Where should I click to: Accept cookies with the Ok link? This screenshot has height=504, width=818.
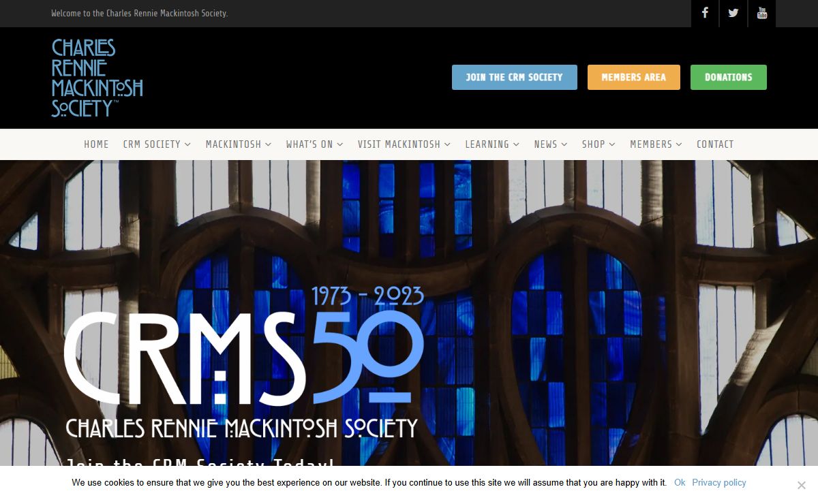coord(680,482)
